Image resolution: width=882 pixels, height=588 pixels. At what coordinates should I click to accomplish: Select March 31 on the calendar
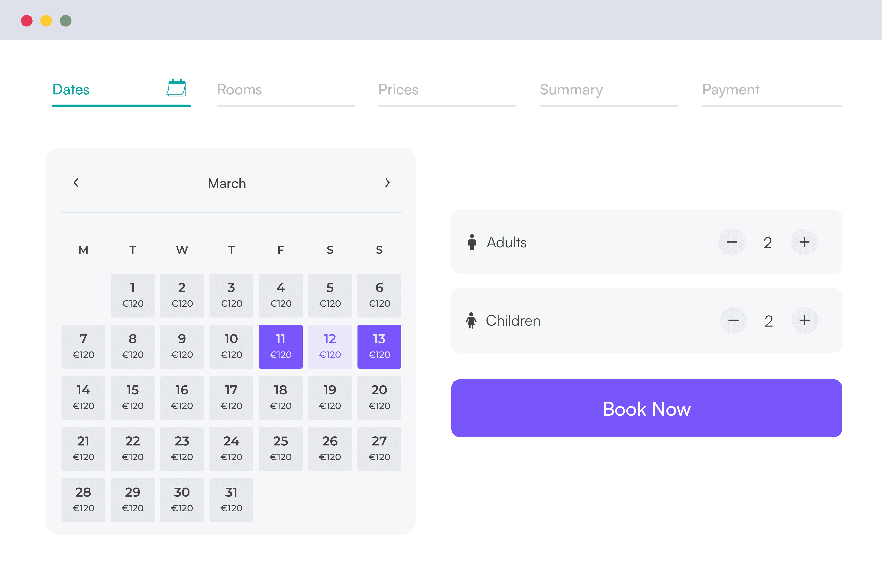231,500
